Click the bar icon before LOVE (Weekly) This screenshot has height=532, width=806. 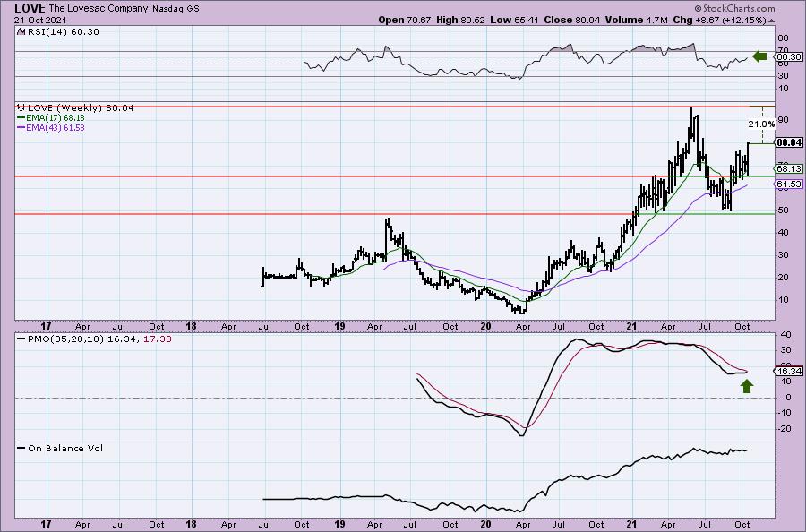[x=21, y=108]
